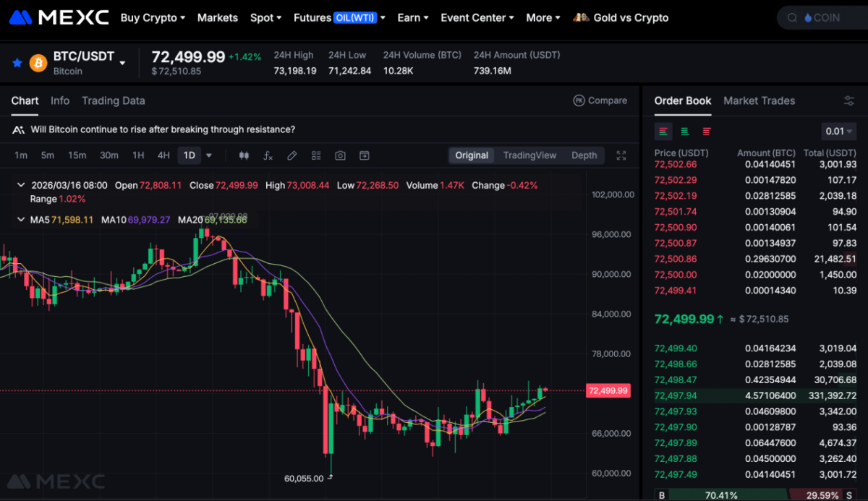
Task: Expand additional timeframe options next to 1D
Action: point(209,155)
